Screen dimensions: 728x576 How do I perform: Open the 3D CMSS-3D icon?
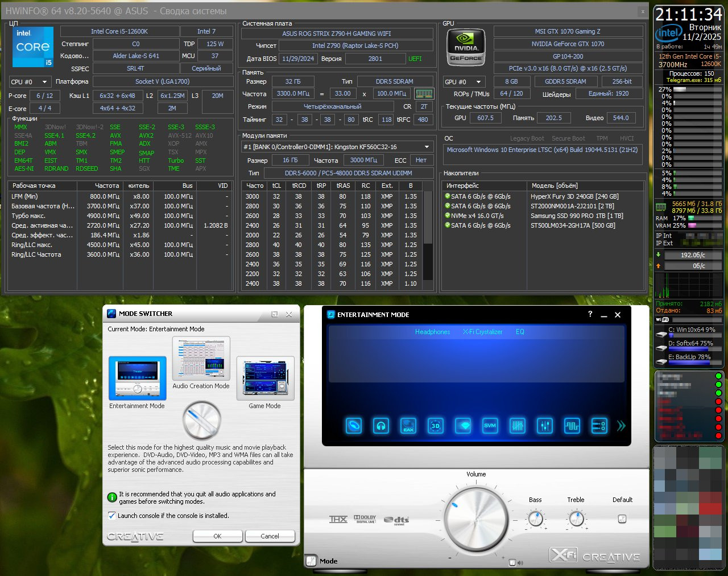436,425
